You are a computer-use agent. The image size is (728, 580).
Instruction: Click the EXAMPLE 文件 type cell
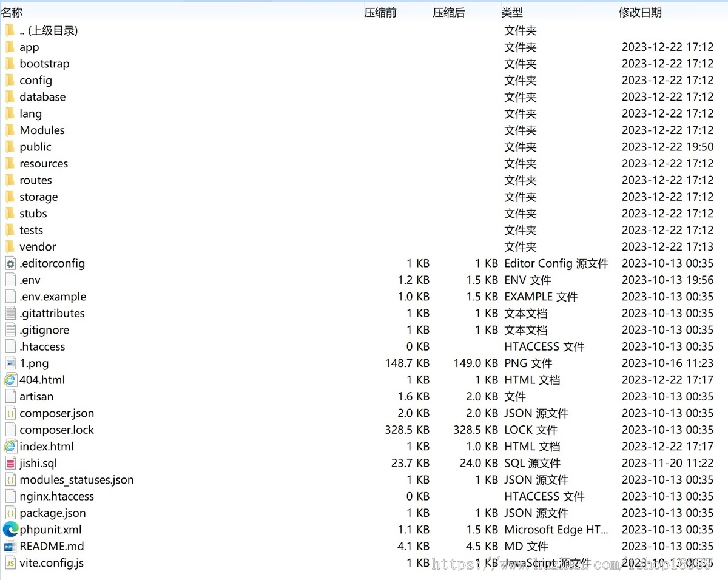point(541,297)
